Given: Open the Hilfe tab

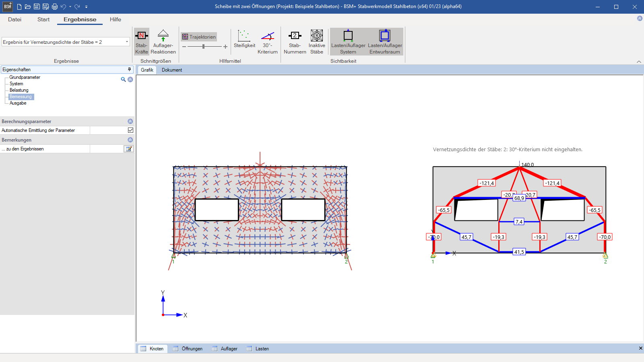Looking at the screenshot, I should [x=116, y=19].
